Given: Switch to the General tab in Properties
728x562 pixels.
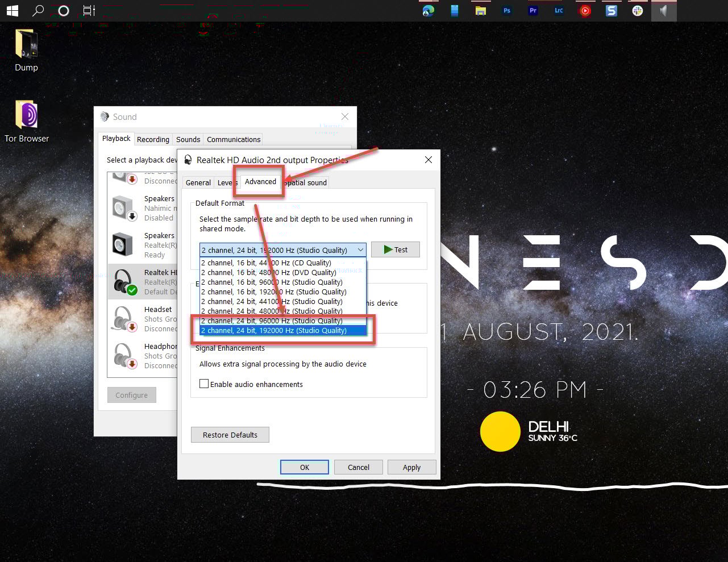Looking at the screenshot, I should click(x=198, y=183).
